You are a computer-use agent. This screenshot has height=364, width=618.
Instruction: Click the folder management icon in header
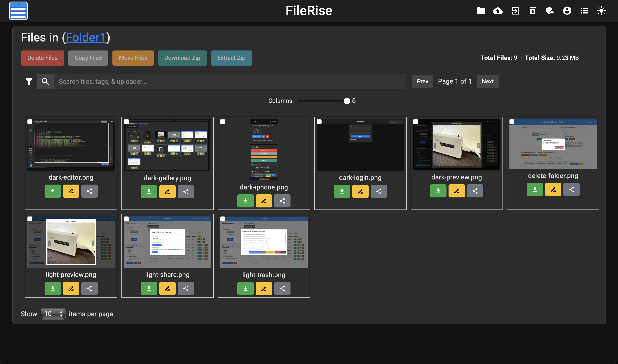[481, 11]
